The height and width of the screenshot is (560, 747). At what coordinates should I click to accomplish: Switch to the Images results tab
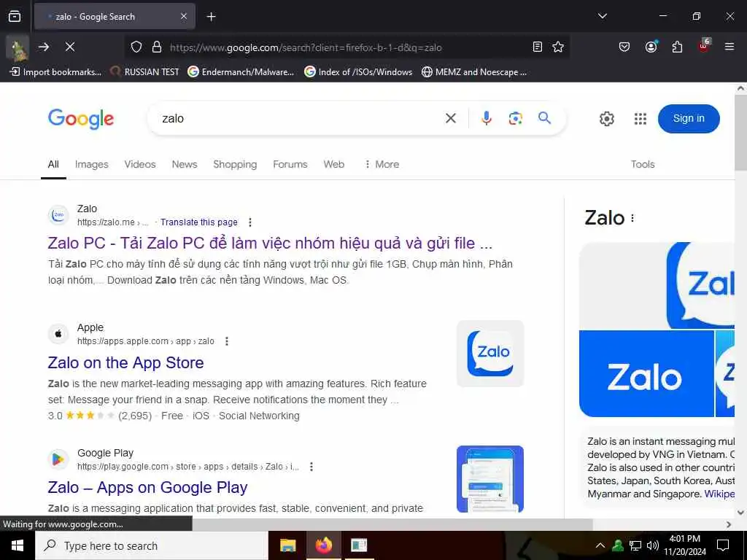(x=91, y=164)
